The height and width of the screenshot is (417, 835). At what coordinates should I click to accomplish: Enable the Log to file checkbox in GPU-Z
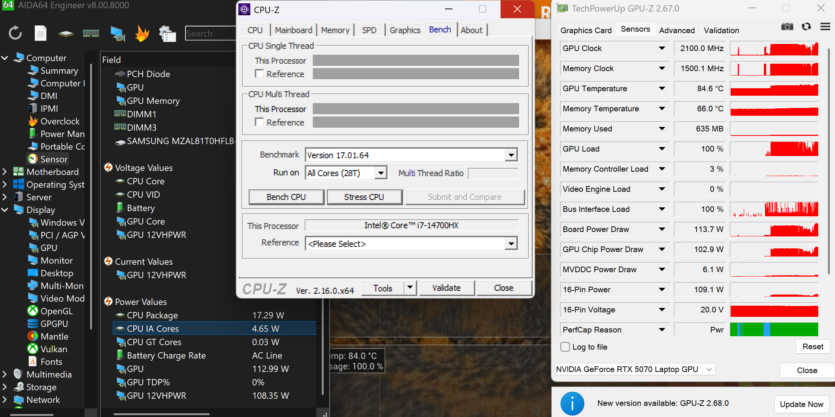point(565,347)
